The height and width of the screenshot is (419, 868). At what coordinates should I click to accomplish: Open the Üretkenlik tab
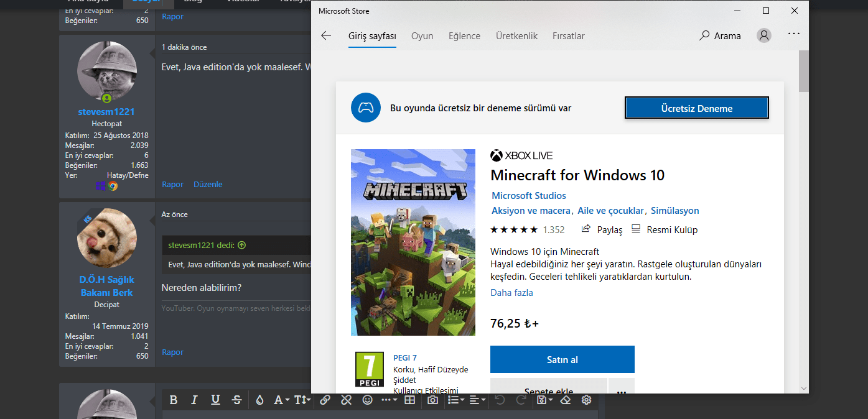(x=516, y=36)
